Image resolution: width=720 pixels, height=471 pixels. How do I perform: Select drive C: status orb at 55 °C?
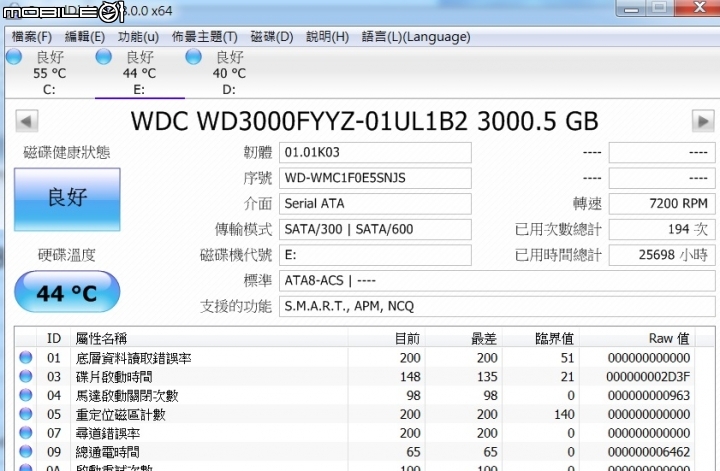(14, 57)
